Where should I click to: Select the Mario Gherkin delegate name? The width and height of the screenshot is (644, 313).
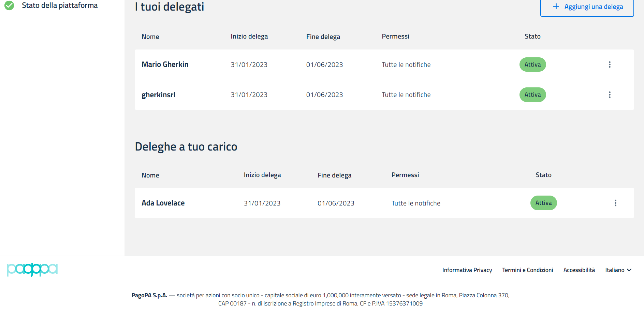pyautogui.click(x=165, y=65)
